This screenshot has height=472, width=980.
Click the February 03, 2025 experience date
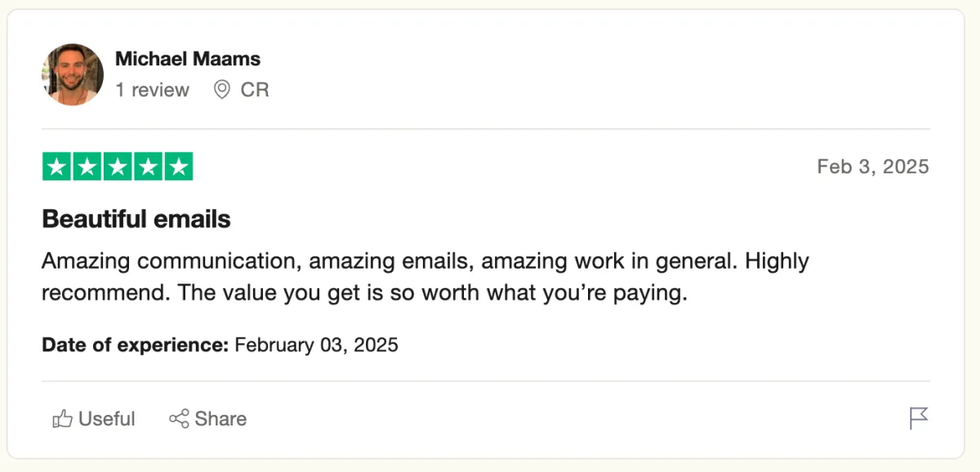(x=316, y=345)
